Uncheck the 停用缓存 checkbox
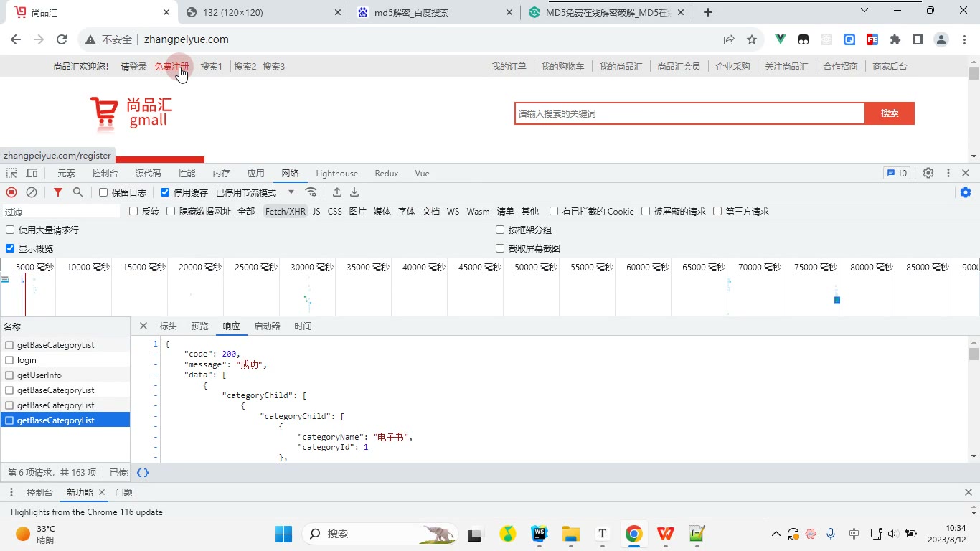Viewport: 980px width, 551px height. (165, 192)
